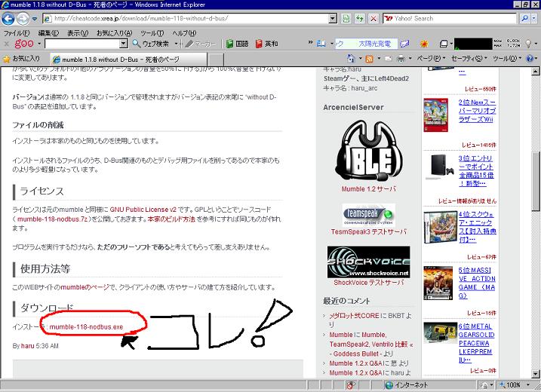Click into the Yahoo! Search box
This screenshot has height=392, width=541.
click(x=449, y=19)
